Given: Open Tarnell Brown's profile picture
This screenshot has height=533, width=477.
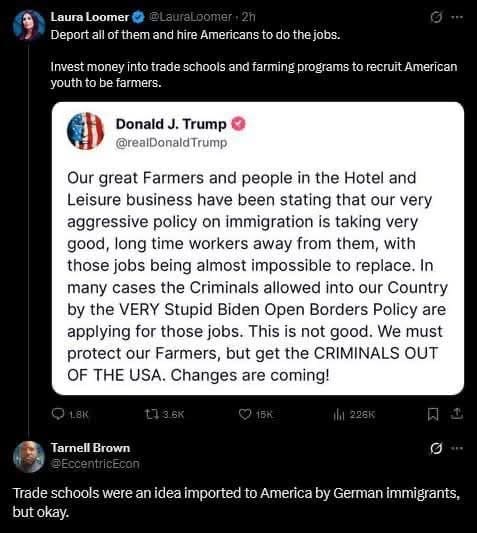Looking at the screenshot, I should (29, 457).
